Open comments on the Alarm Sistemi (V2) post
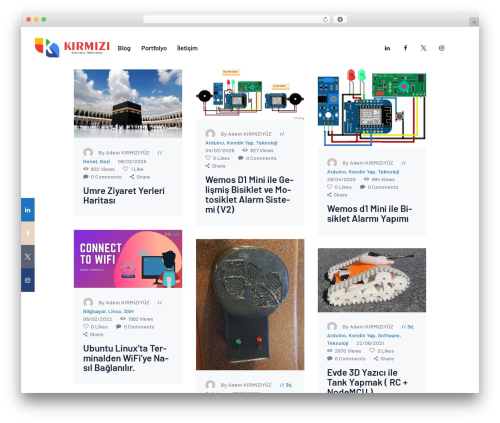This screenshot has height=423, width=500. click(x=257, y=158)
